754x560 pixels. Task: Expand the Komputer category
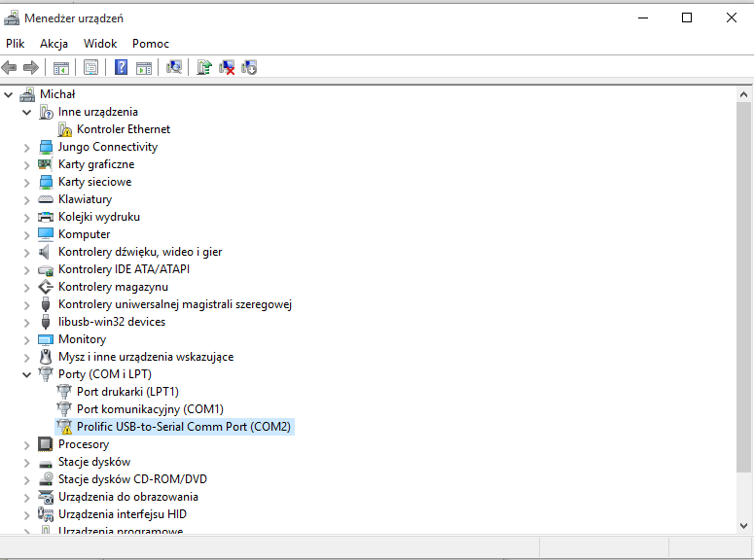click(x=27, y=234)
